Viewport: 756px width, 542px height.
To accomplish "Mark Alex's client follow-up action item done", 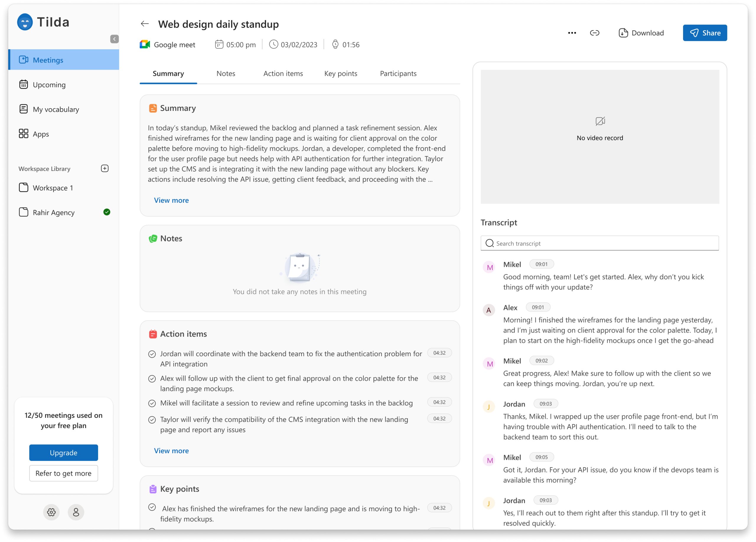I will point(152,379).
